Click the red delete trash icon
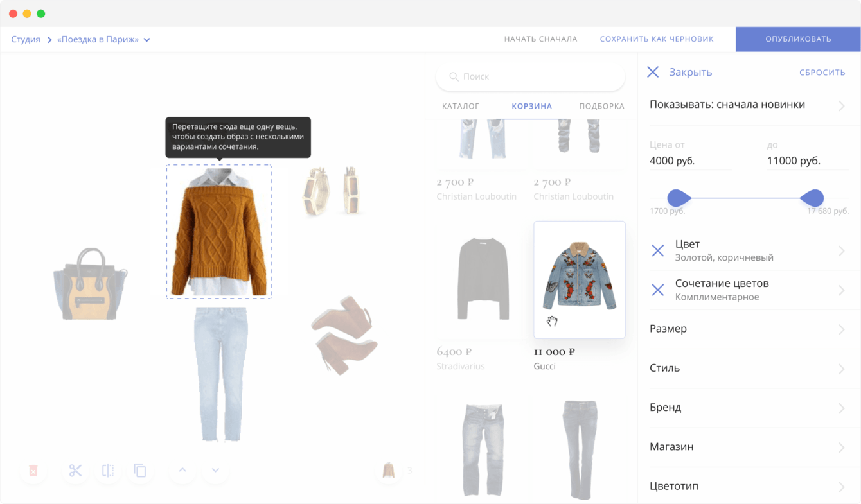Viewport: 861px width, 504px height. 33,471
